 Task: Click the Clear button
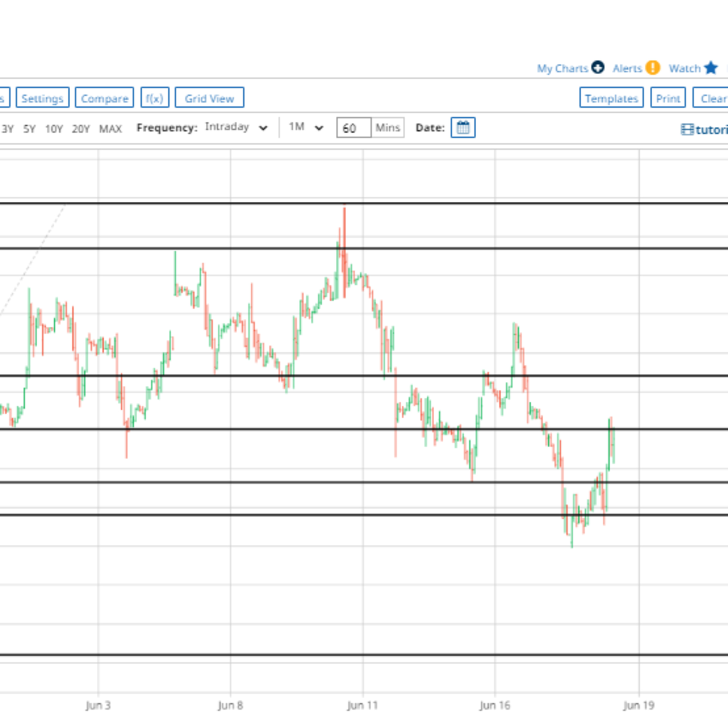pyautogui.click(x=711, y=98)
